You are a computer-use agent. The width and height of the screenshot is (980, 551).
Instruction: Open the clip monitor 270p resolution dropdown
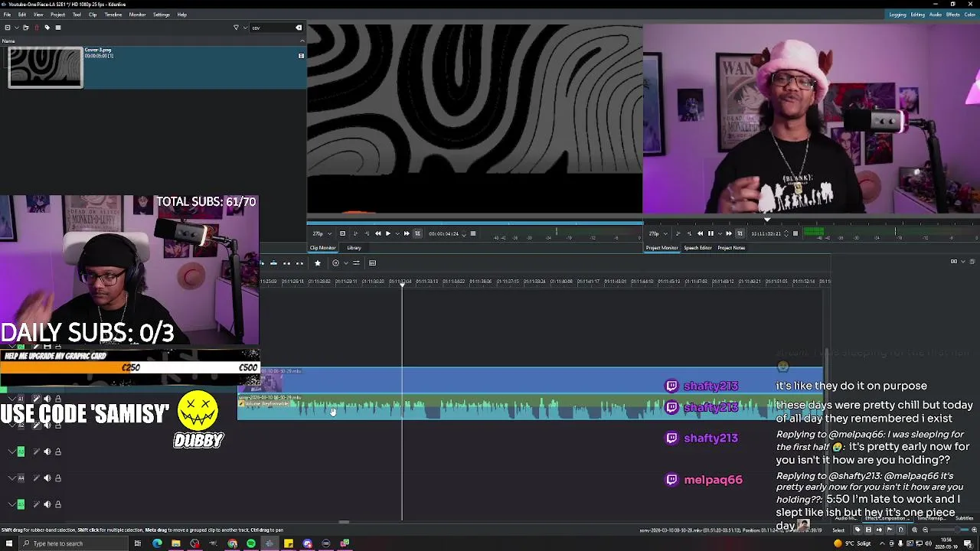[x=322, y=233]
